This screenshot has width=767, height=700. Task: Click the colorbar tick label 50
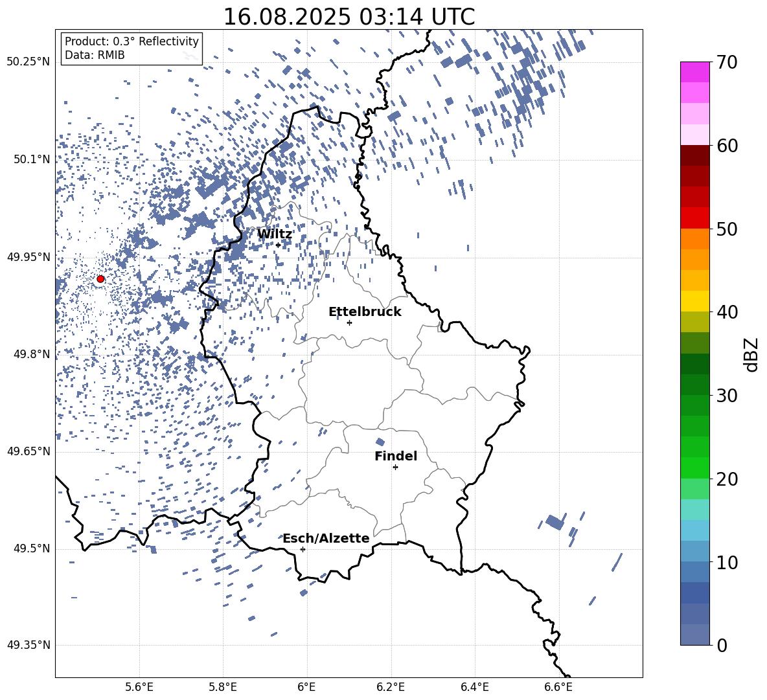(x=727, y=229)
